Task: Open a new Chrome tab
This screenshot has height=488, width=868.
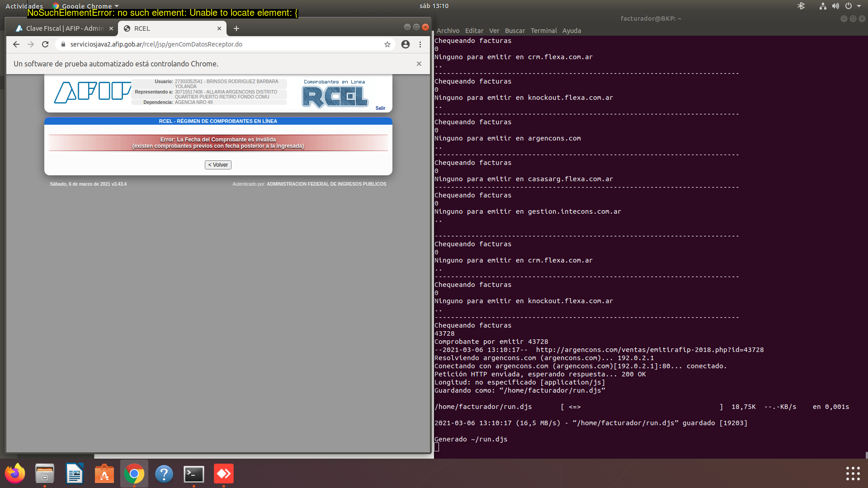Action: point(236,28)
